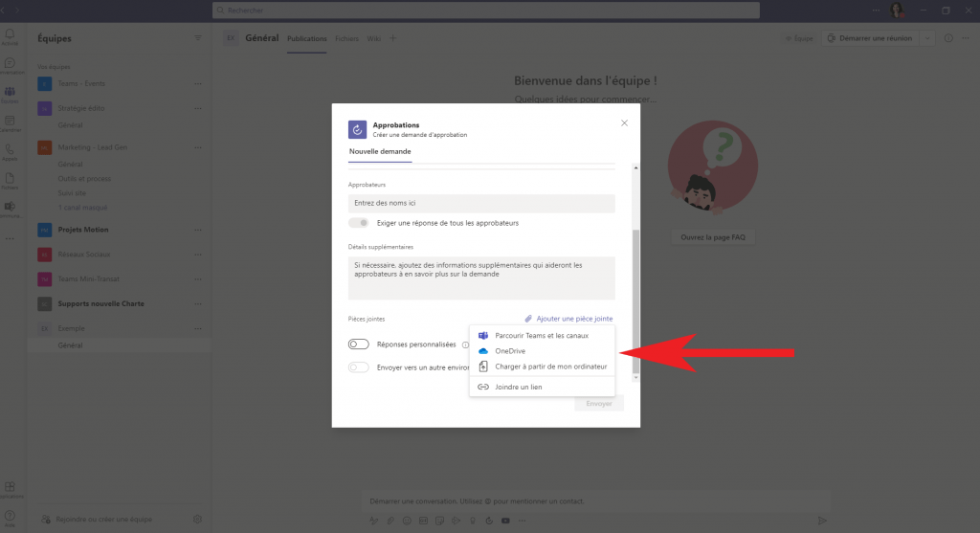980x533 pixels.
Task: Open more options for Teams Mini-Transat
Action: pos(197,279)
